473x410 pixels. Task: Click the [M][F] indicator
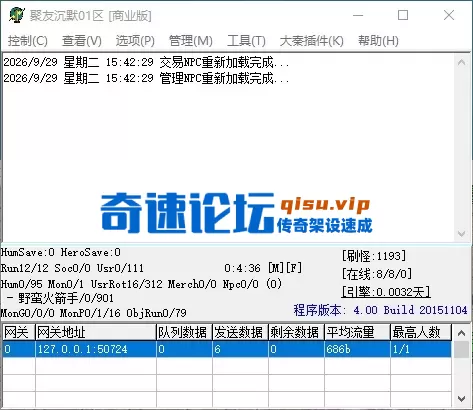285,268
